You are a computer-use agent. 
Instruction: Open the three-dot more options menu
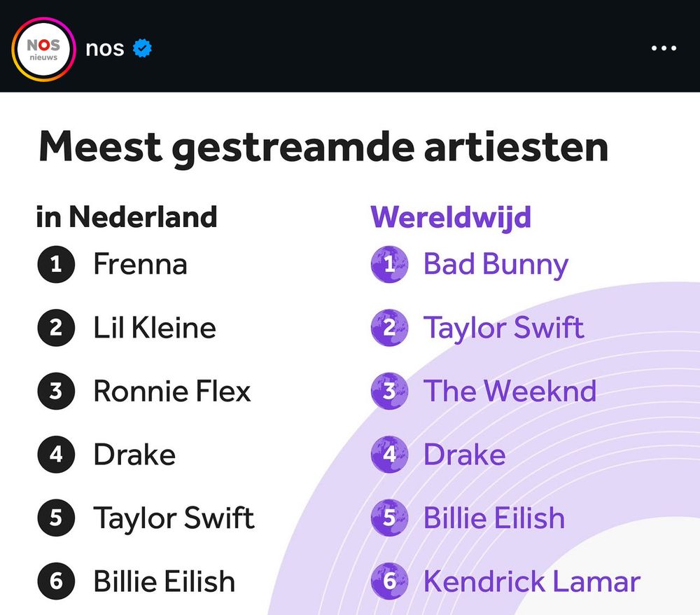point(664,48)
